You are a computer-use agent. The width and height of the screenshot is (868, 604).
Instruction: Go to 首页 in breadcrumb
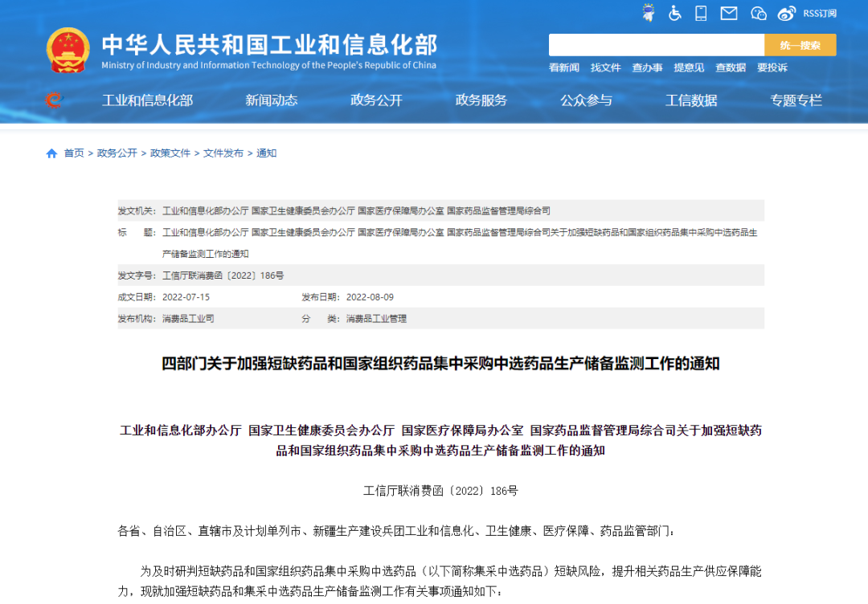[x=74, y=153]
